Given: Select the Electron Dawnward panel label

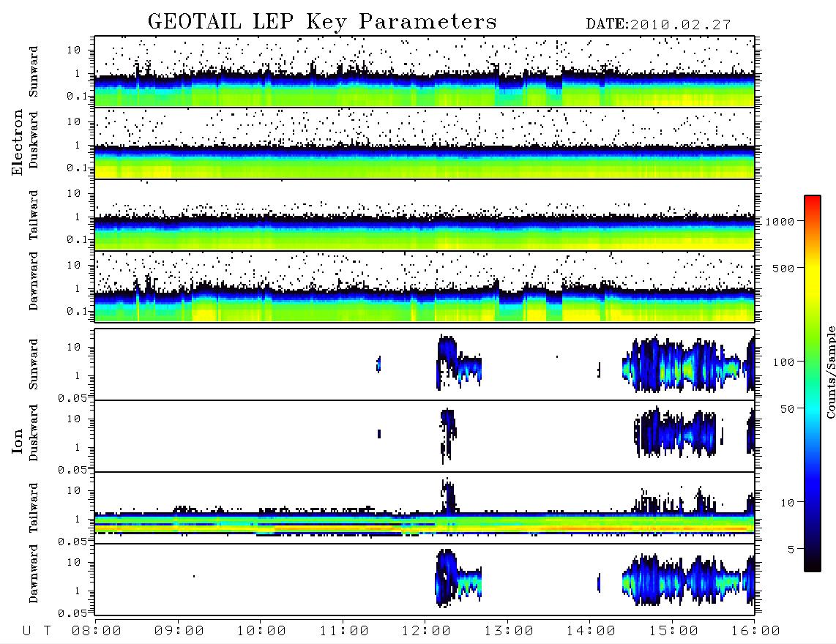Looking at the screenshot, I should point(34,282).
